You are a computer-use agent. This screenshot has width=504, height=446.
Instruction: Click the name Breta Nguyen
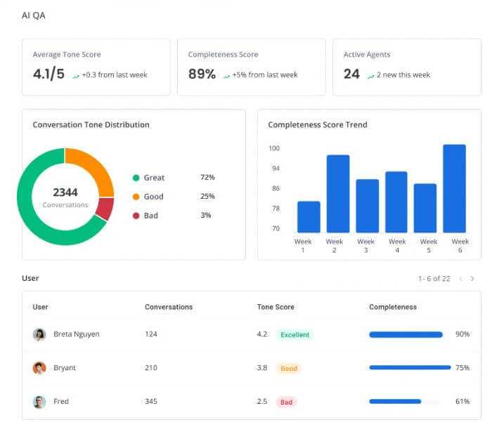pyautogui.click(x=77, y=334)
